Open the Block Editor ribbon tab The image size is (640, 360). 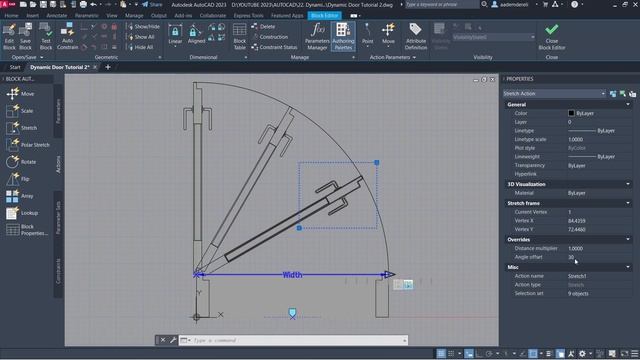[324, 16]
